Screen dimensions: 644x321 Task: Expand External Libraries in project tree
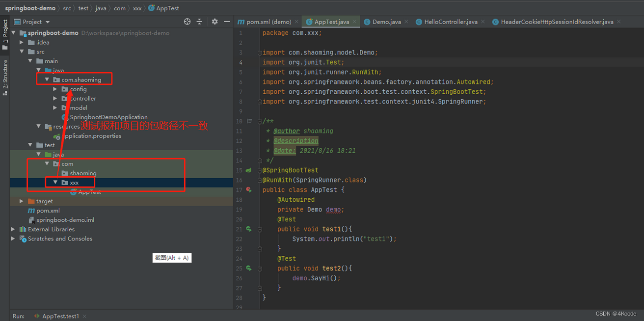point(12,229)
